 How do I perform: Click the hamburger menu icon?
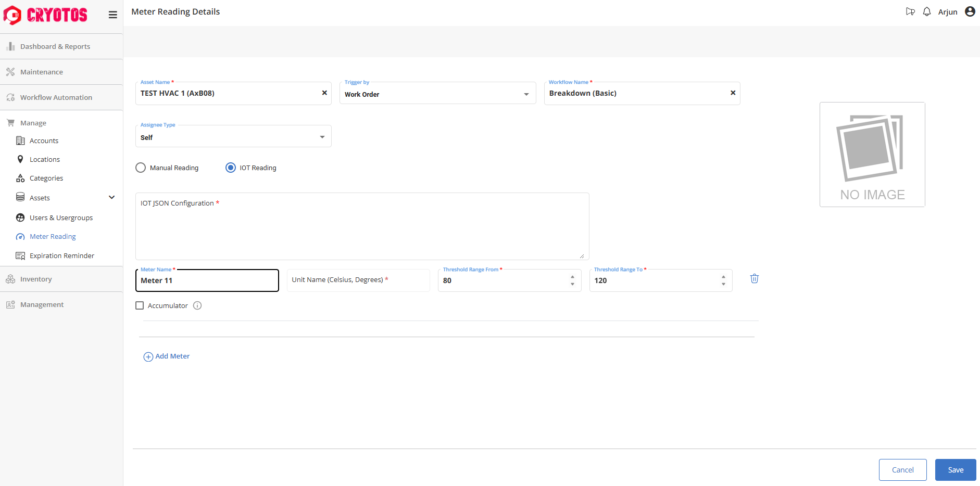click(112, 15)
